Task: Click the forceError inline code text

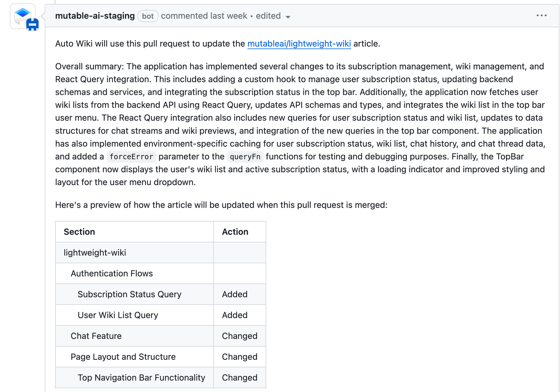Action: pyautogui.click(x=131, y=157)
